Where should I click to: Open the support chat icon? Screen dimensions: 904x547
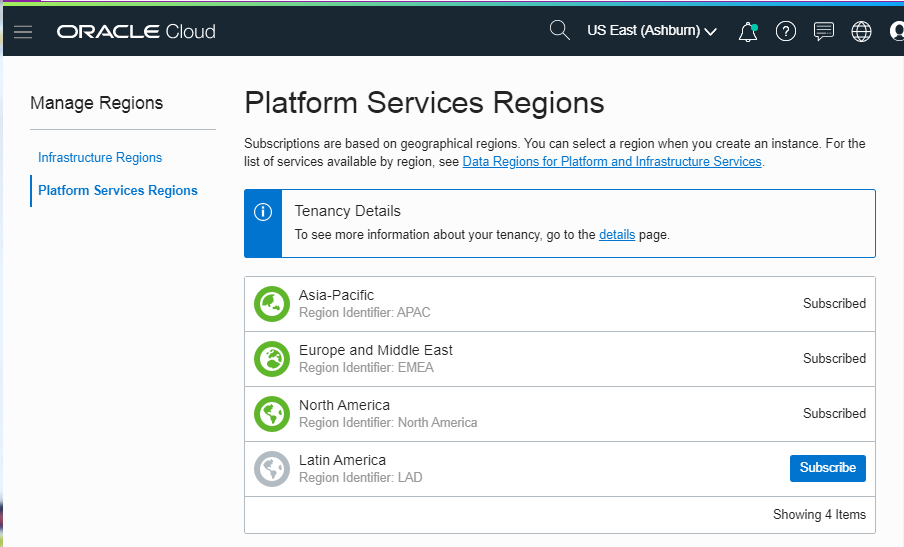[823, 31]
